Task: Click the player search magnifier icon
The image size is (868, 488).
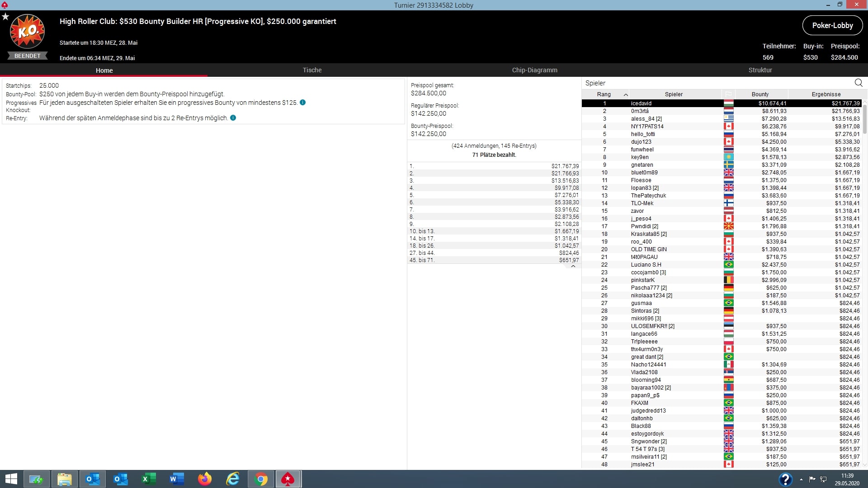Action: (x=858, y=83)
